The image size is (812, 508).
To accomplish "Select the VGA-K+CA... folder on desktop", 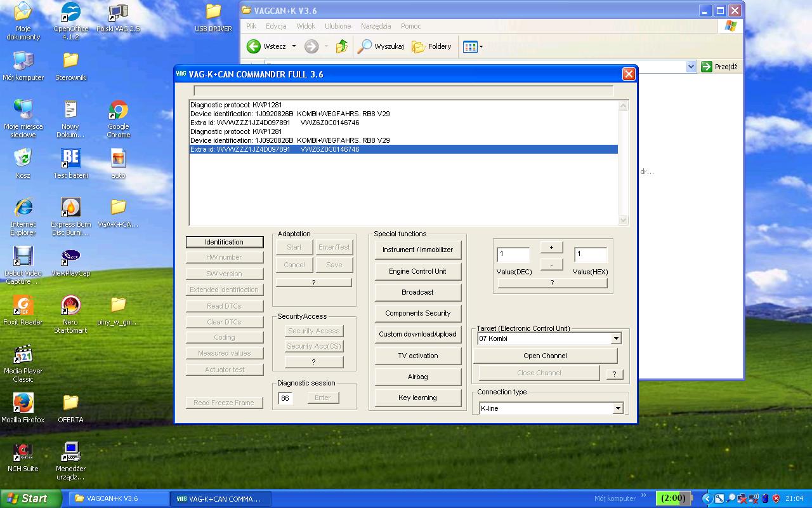I will click(x=118, y=213).
